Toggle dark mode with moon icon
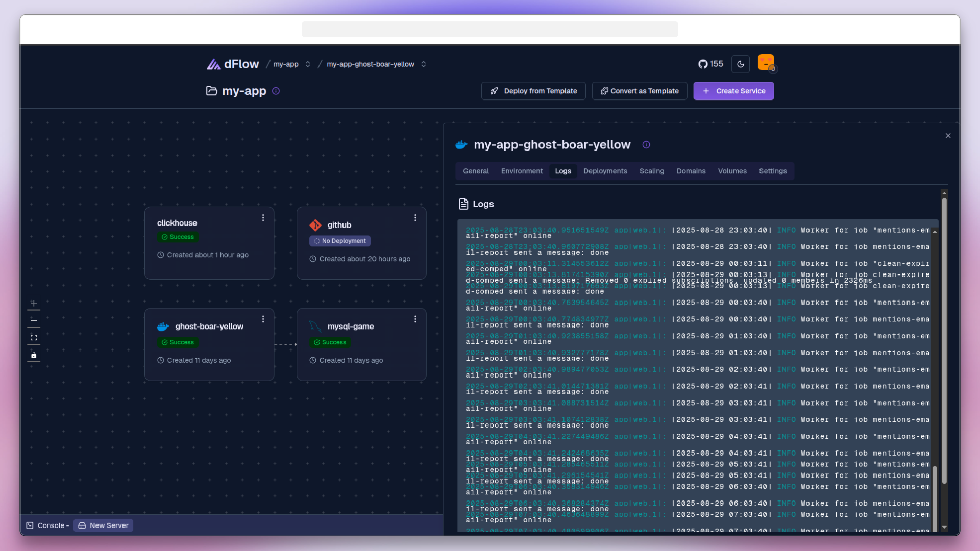This screenshot has width=980, height=551. click(x=741, y=64)
